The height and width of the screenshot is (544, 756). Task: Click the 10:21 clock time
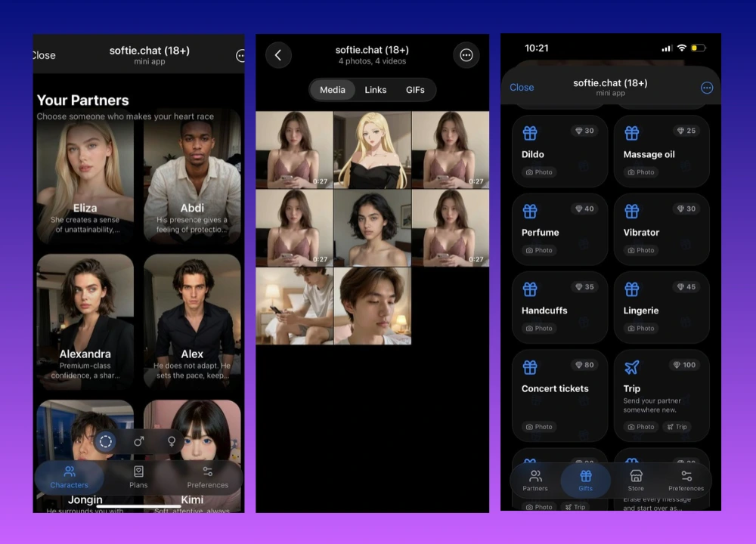[537, 48]
